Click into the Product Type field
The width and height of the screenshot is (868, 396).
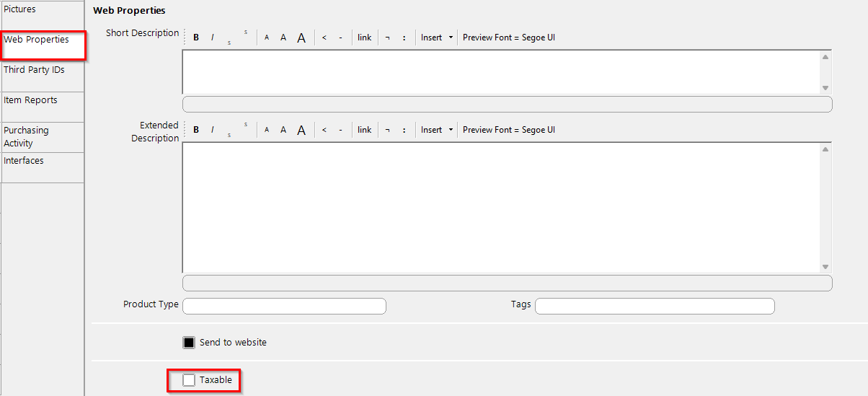pos(284,306)
